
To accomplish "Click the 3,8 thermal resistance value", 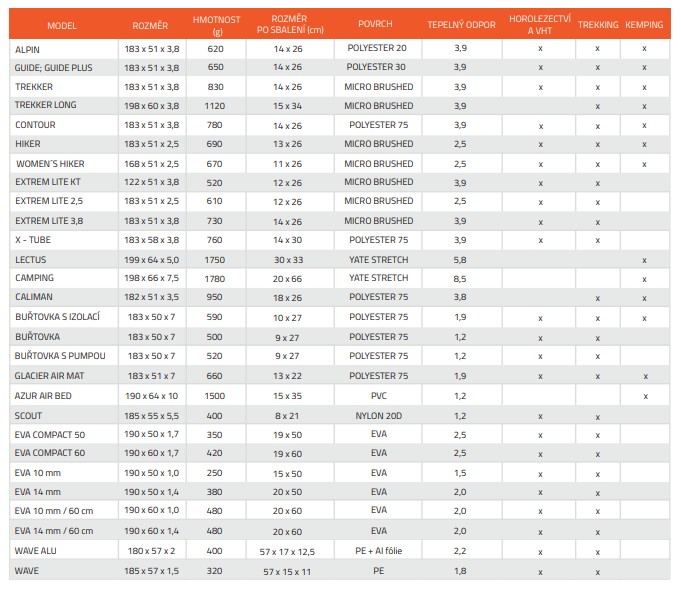I will (460, 297).
